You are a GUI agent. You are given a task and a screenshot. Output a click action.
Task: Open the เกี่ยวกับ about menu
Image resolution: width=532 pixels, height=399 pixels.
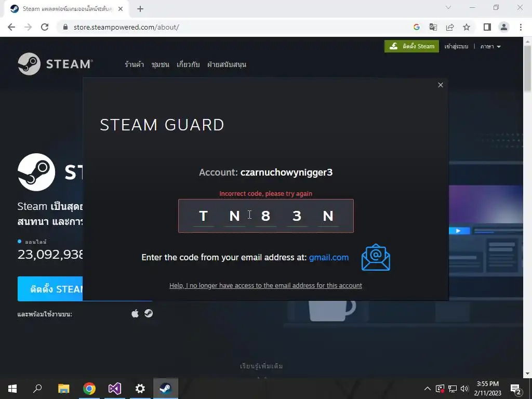click(x=188, y=64)
